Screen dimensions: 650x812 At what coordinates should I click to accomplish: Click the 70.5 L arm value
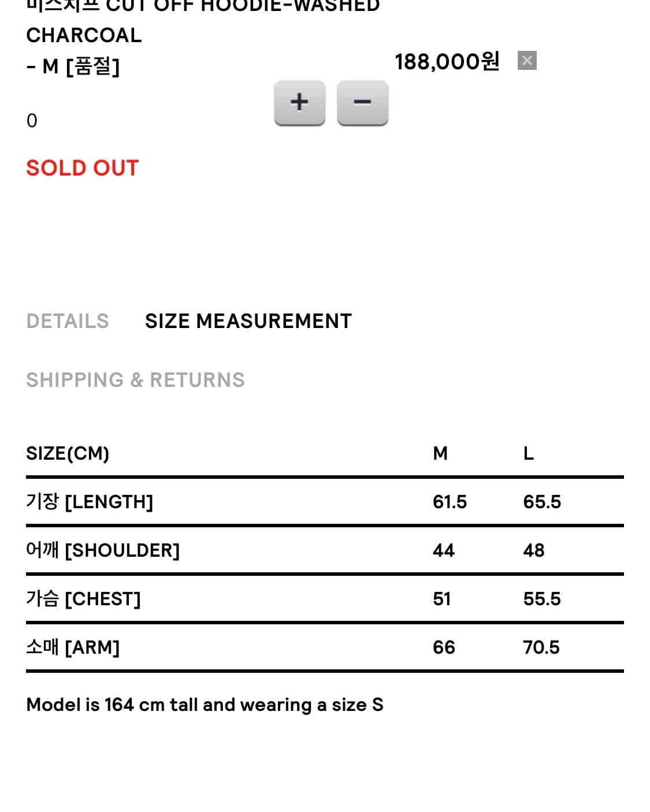point(541,647)
